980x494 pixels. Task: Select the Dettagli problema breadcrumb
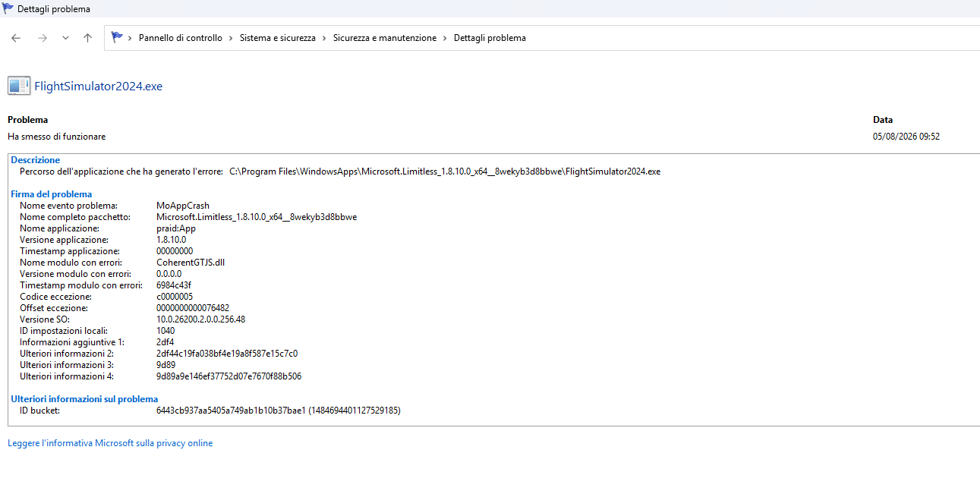pos(490,38)
